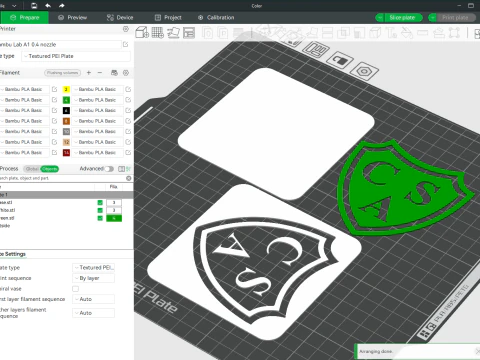Click the Print plate button
The width and height of the screenshot is (480, 360).
[x=455, y=18]
